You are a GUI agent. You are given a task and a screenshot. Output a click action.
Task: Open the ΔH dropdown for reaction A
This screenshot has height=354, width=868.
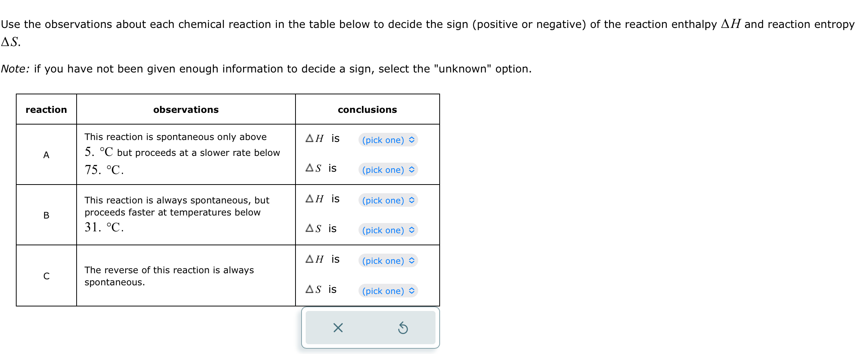tap(388, 140)
